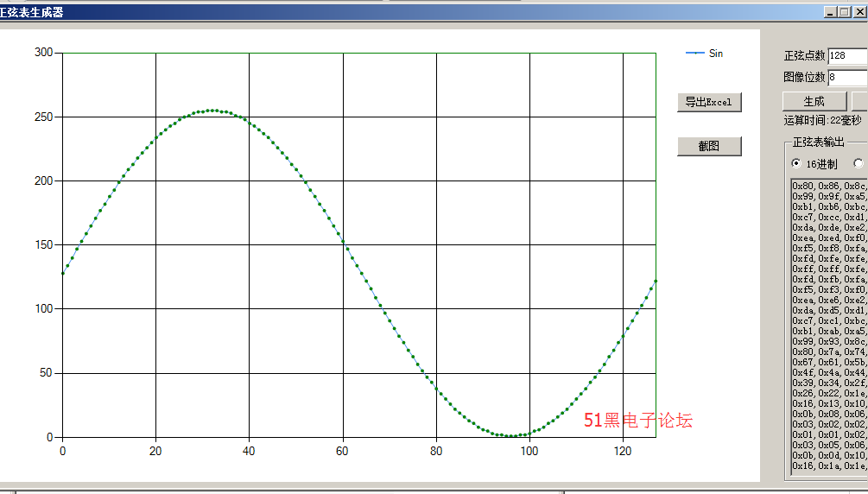
Task: Click the output row starting 0xfd, 0xfb
Action: pos(829,279)
